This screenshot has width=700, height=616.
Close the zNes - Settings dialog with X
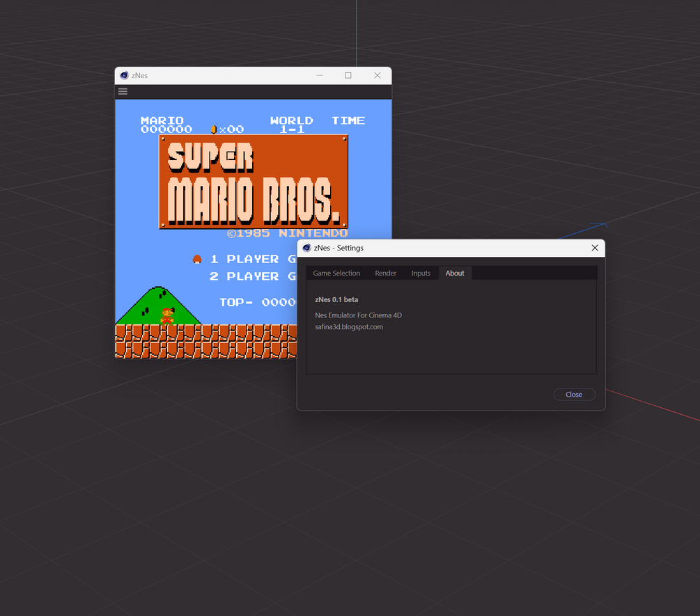coord(595,248)
